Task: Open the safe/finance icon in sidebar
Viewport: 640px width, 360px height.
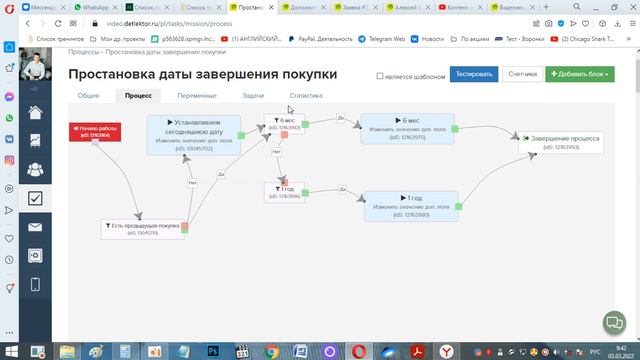Action: point(35,256)
